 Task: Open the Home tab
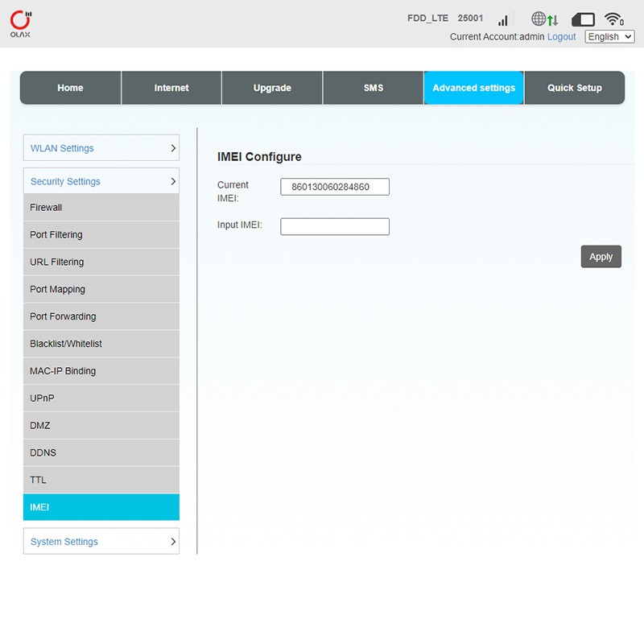(70, 88)
